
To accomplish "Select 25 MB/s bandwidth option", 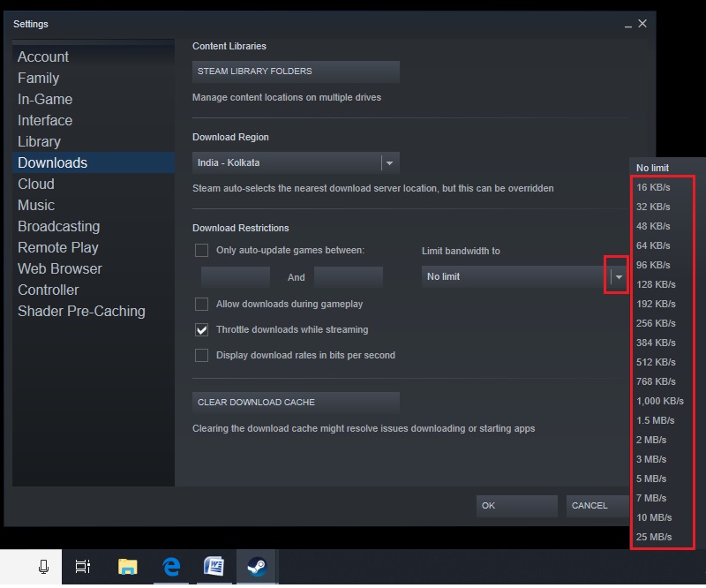I will click(x=654, y=537).
